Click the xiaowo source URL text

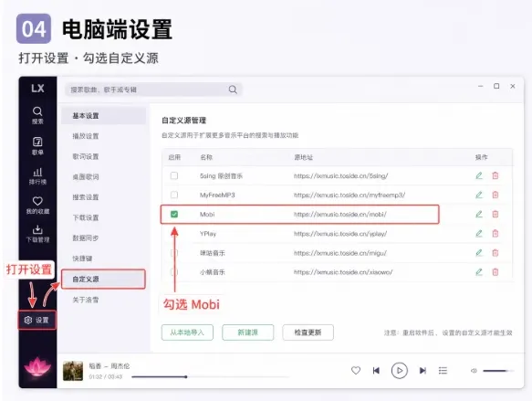click(343, 272)
